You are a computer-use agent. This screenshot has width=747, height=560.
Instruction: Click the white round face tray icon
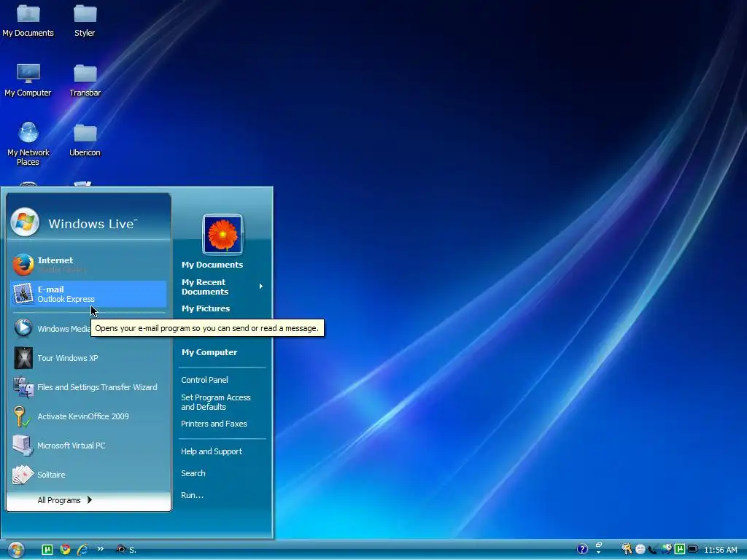click(640, 550)
